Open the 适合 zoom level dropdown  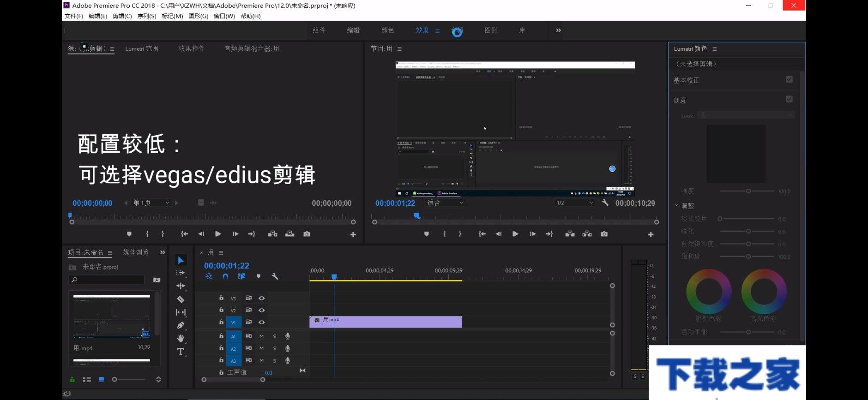(x=445, y=203)
